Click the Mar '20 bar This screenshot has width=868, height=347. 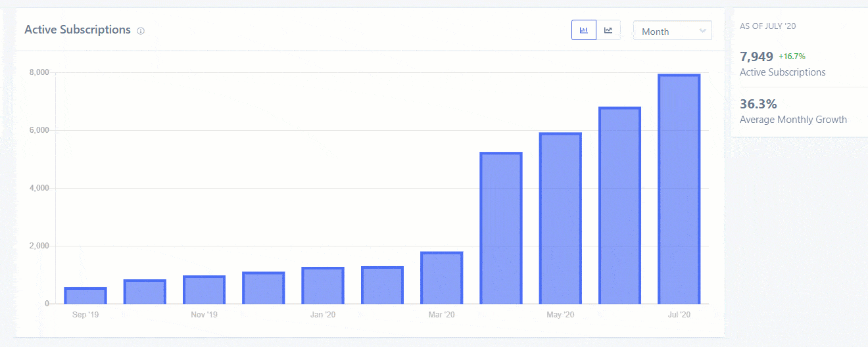click(442, 278)
